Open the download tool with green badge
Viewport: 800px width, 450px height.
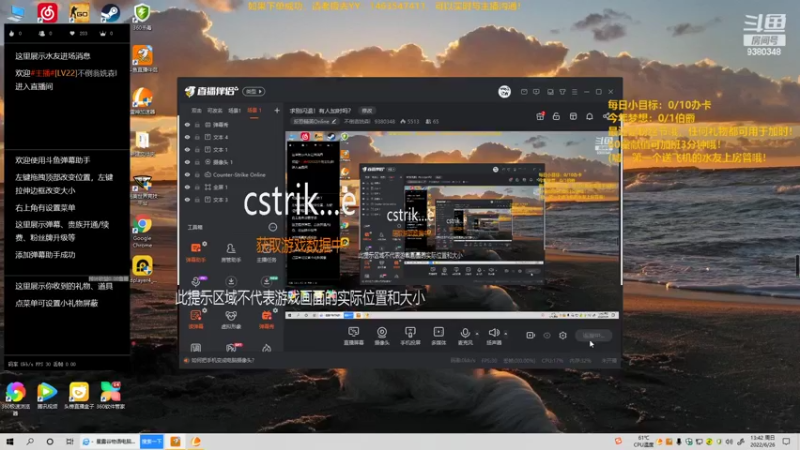267,281
